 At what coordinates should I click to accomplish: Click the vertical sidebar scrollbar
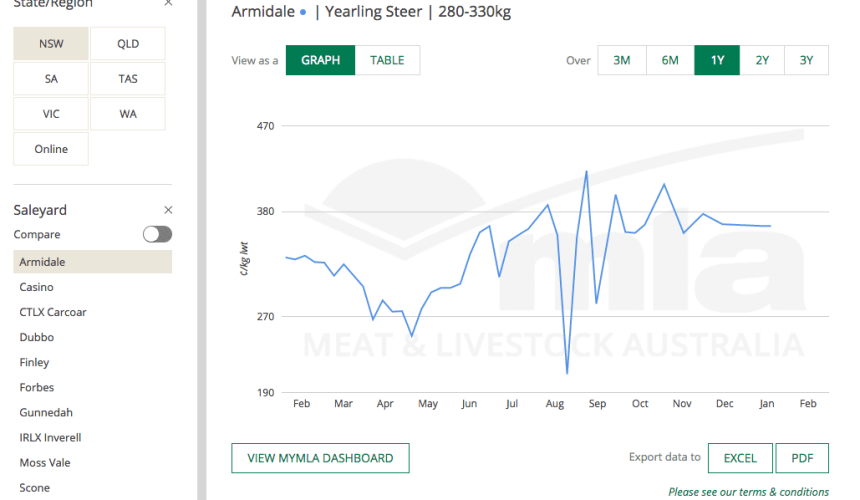coord(202,250)
